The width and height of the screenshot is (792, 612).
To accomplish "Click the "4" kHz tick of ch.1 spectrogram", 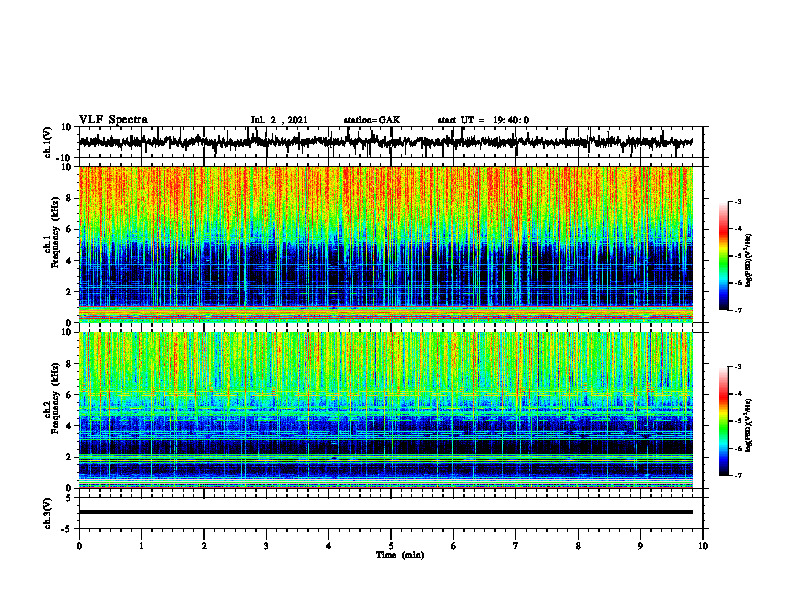I will [x=70, y=261].
